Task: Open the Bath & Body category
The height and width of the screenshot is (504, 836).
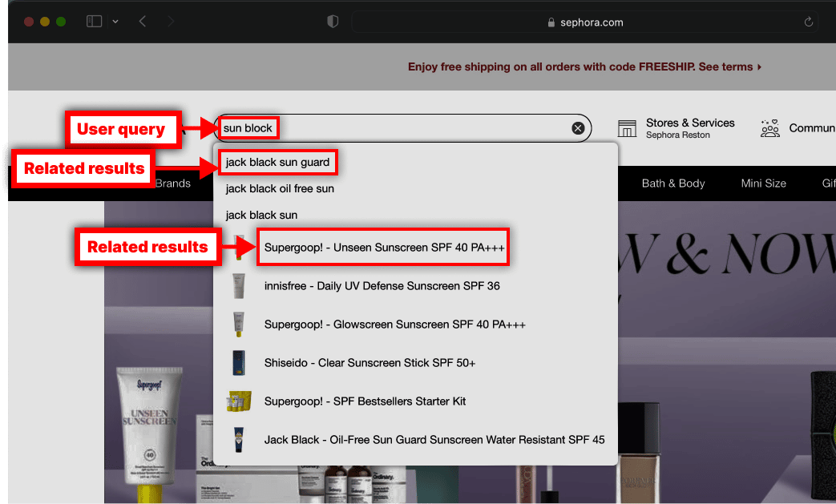Action: pos(673,183)
